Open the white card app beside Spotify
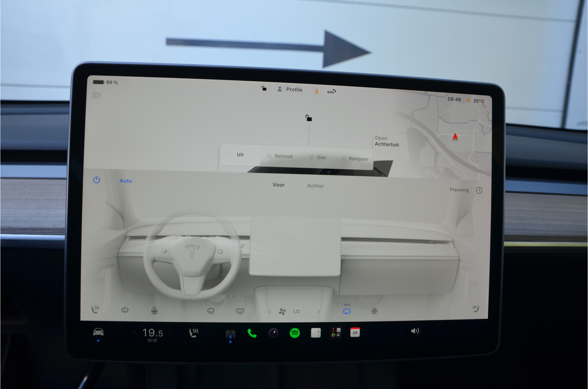The height and width of the screenshot is (389, 588). (x=316, y=333)
